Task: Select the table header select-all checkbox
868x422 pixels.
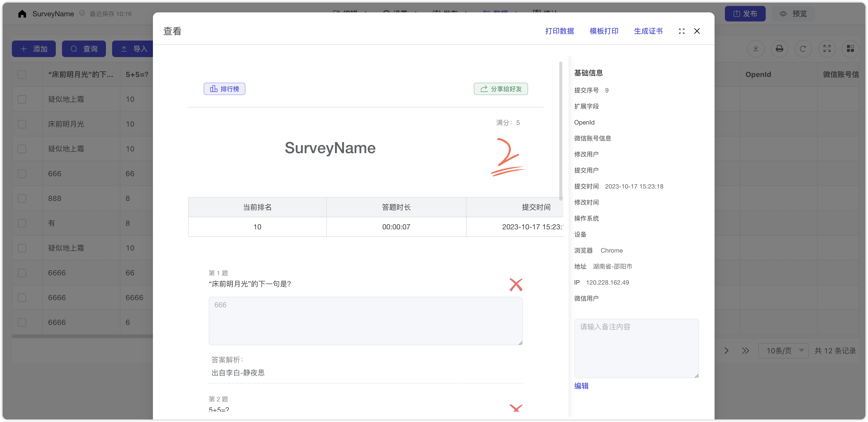Action: point(22,74)
